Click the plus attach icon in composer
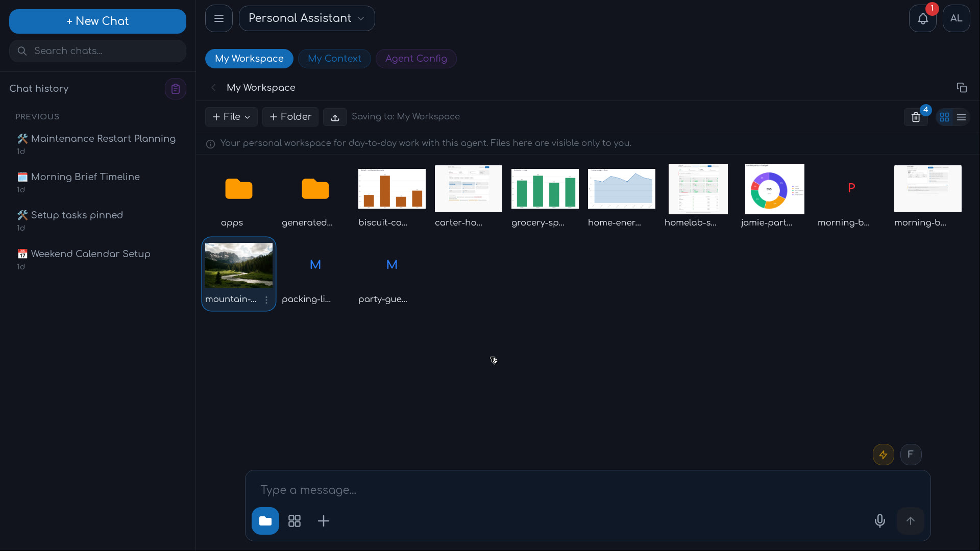980x551 pixels. click(x=324, y=521)
